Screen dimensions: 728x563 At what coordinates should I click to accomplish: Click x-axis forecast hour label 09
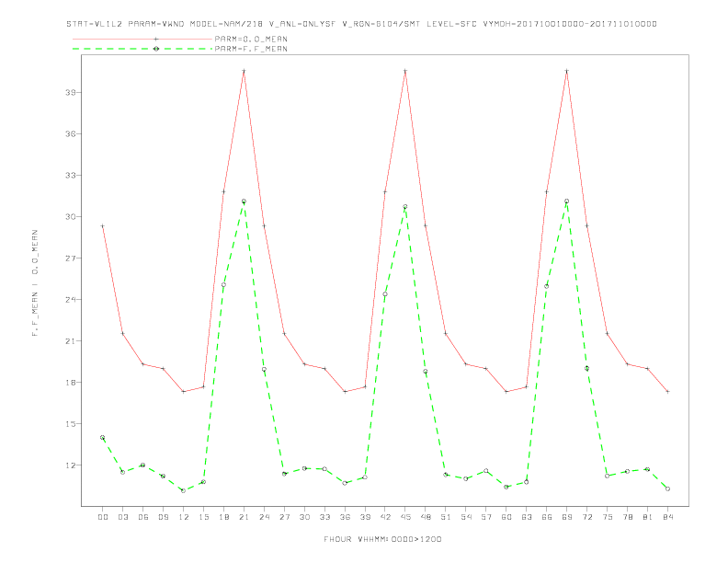click(x=163, y=517)
